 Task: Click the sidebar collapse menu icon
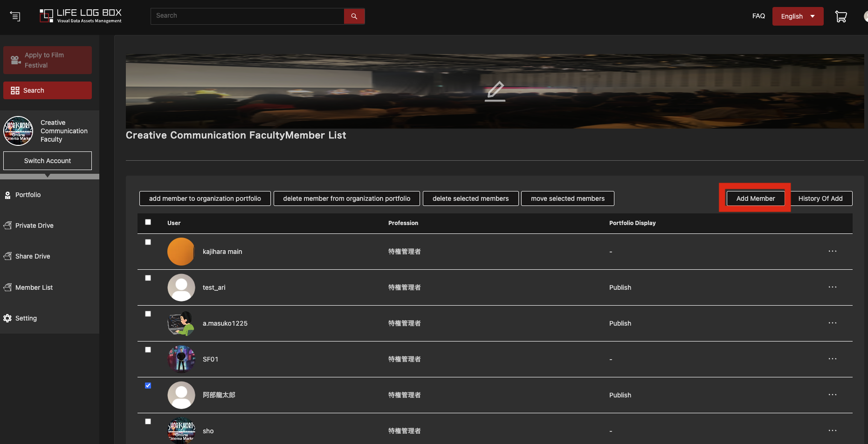pyautogui.click(x=15, y=17)
